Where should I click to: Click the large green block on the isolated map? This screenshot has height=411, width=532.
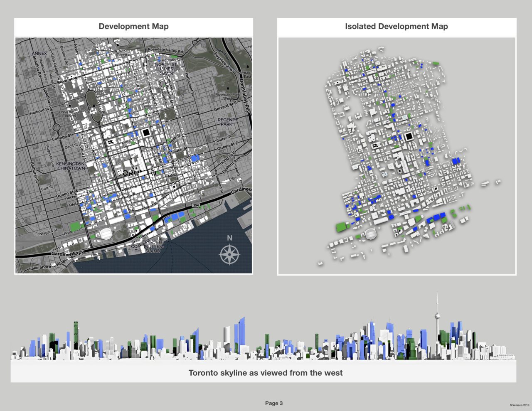click(342, 227)
